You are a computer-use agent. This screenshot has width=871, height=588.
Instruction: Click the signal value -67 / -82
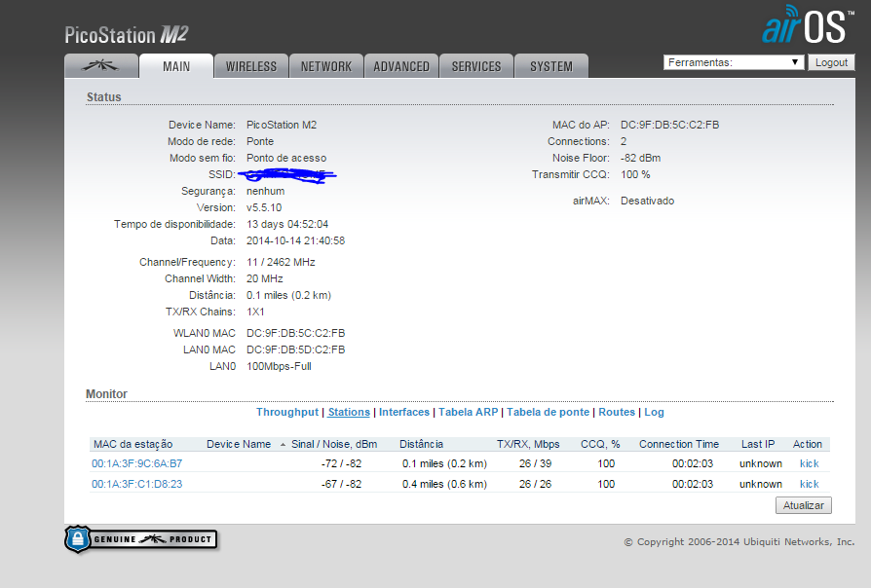click(x=341, y=484)
